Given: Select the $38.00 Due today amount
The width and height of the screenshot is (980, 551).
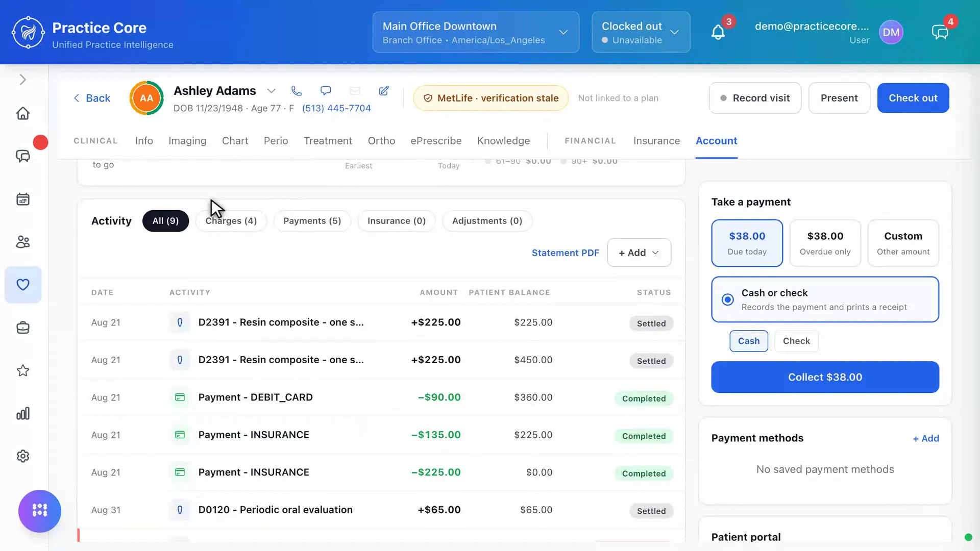Looking at the screenshot, I should [x=747, y=243].
